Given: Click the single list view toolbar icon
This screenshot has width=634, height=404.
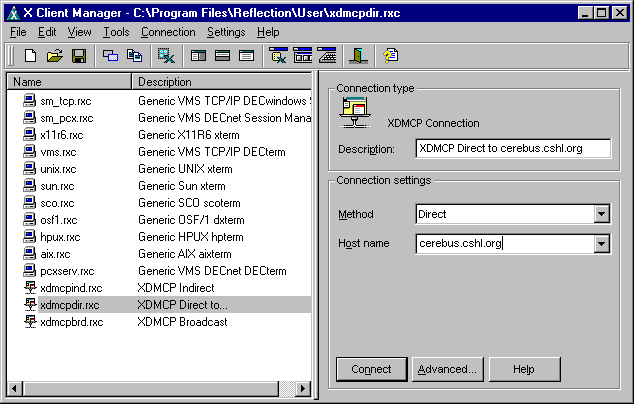Looking at the screenshot, I should tap(246, 56).
